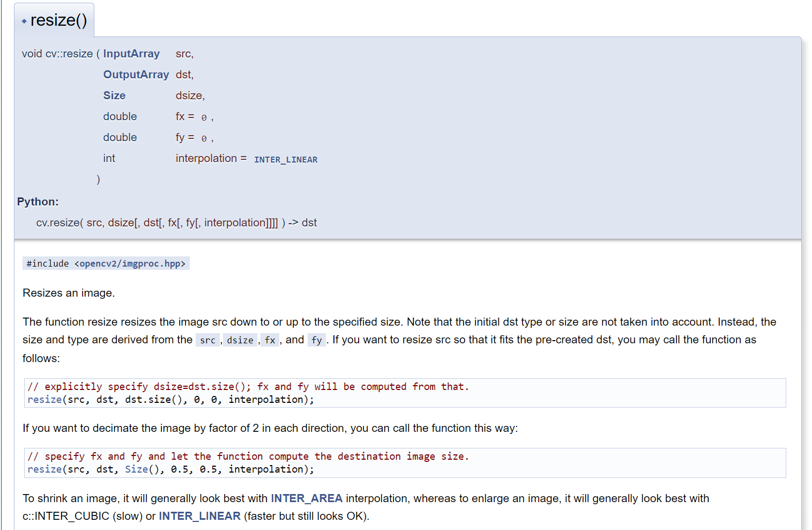Click INTER_LINEAR default value in the signature
812x530 pixels.
pos(286,159)
